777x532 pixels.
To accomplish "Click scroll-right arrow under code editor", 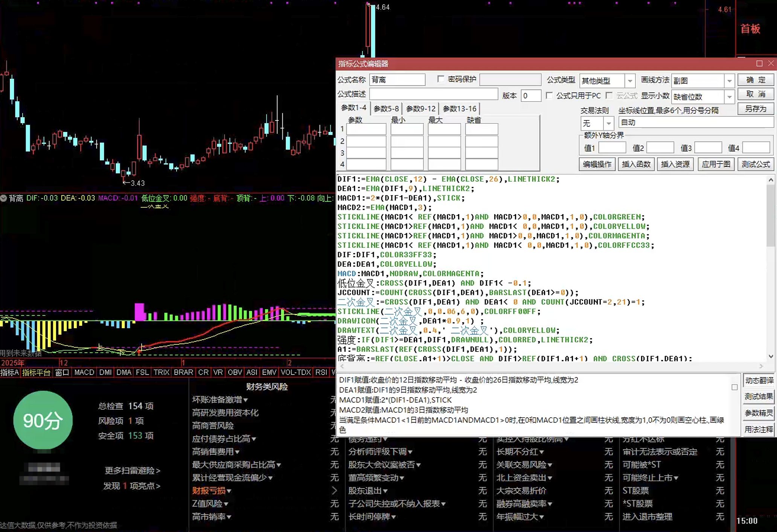I will 761,366.
